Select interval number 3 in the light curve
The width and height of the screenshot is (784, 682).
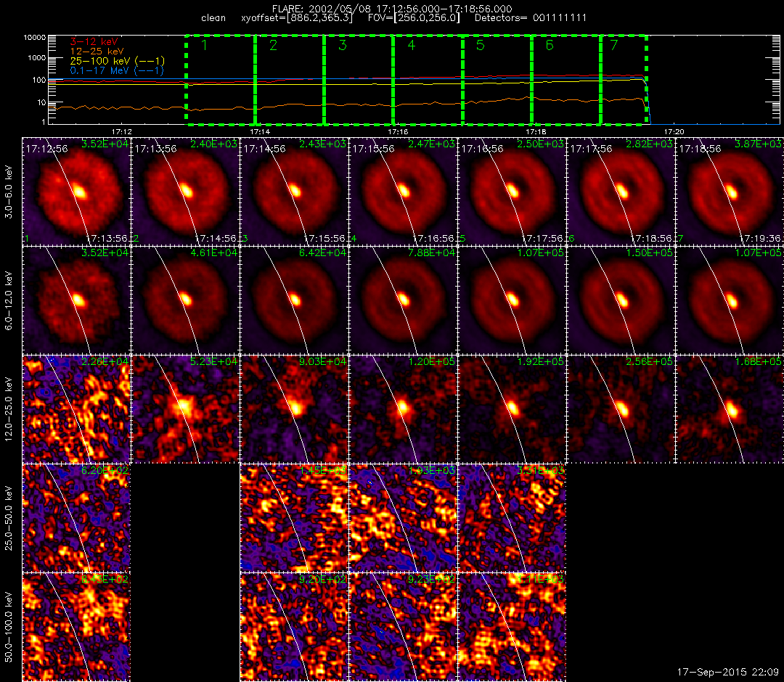(342, 45)
